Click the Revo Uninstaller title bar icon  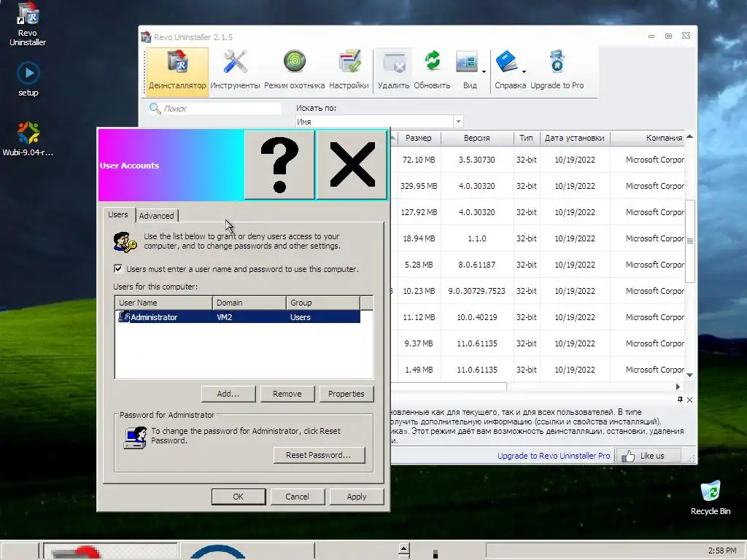[146, 37]
